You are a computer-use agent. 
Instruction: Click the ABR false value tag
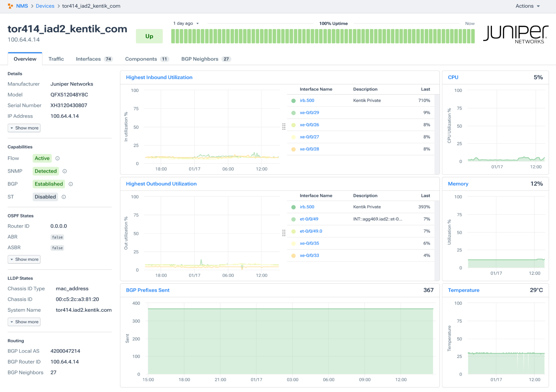(57, 237)
